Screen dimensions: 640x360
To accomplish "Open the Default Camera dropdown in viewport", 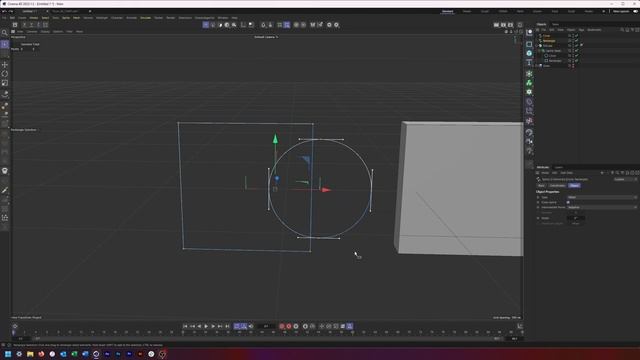I will [x=266, y=37].
